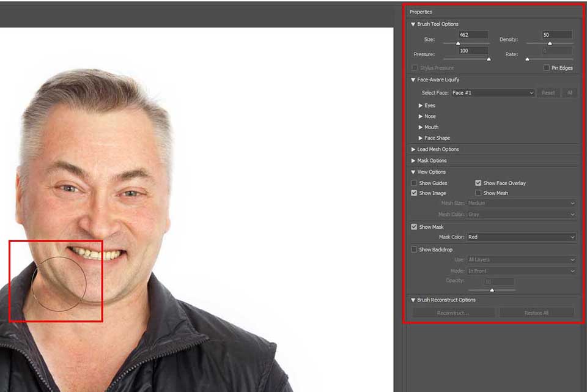This screenshot has height=392, width=587.
Task: Collapse the View Options section
Action: click(414, 172)
